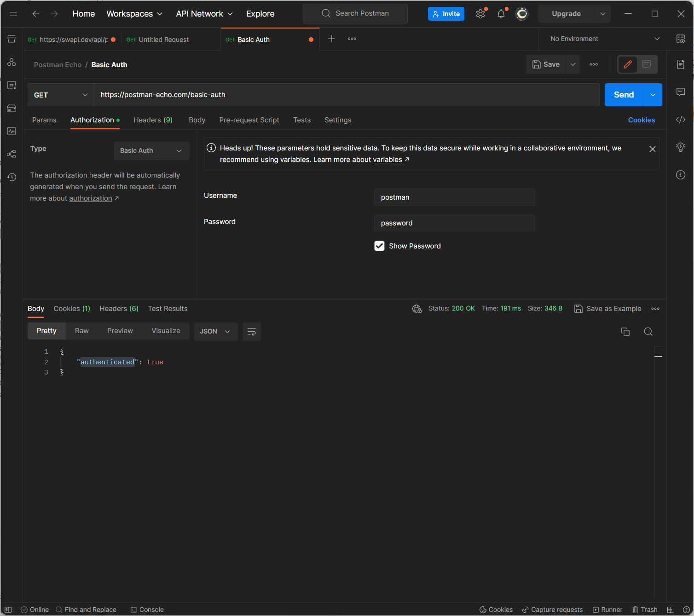This screenshot has width=694, height=616.
Task: Switch to edit mode pencil icon
Action: click(x=627, y=64)
